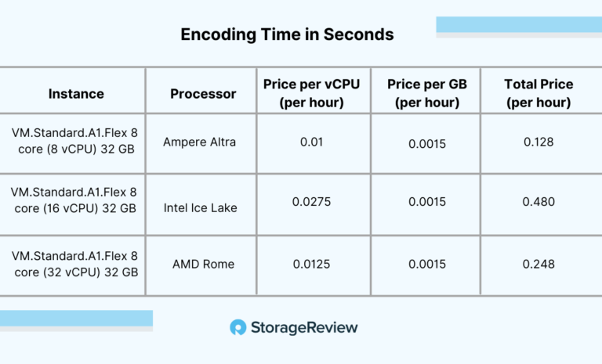Select the Intel Ice Lake cell
This screenshot has width=602, height=364.
tap(200, 208)
